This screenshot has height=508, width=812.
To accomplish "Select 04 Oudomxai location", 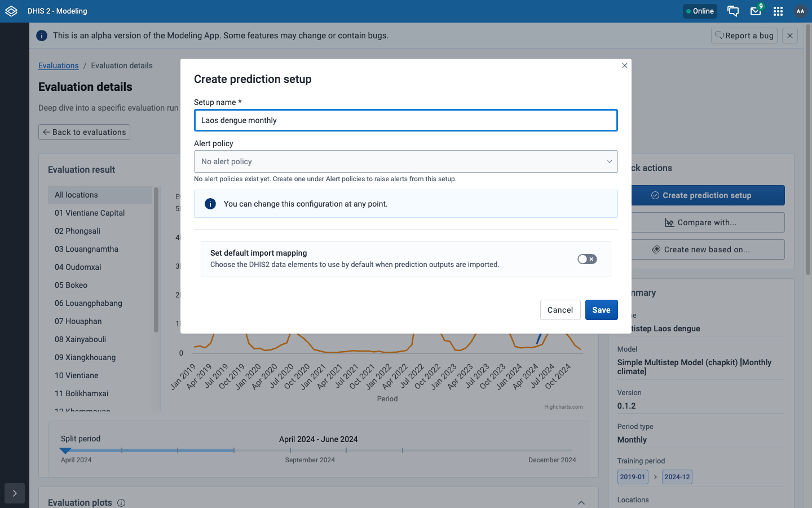I will tap(100, 267).
